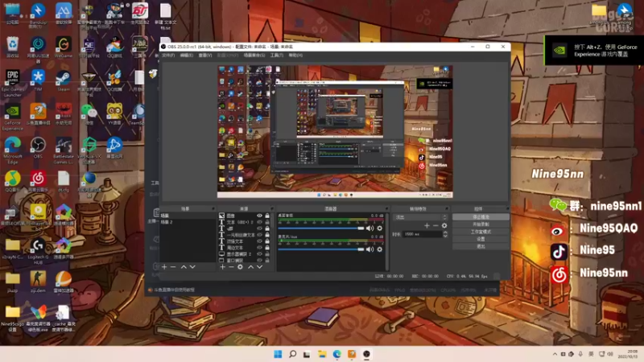This screenshot has width=644, height=362.
Task: Open the 工具(T) menu in OBS
Action: pyautogui.click(x=277, y=55)
